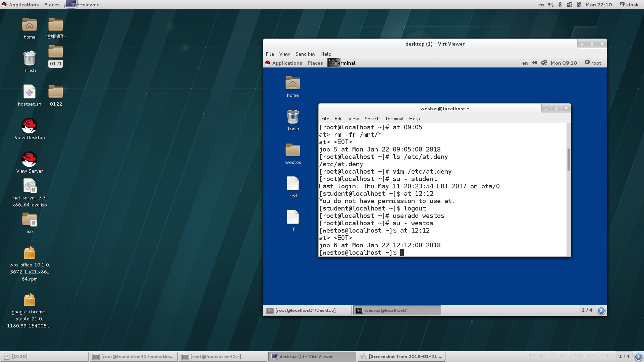Image resolution: width=644 pixels, height=362 pixels.
Task: Click the terminal vertical scrollbar thumb
Action: pos(569,160)
